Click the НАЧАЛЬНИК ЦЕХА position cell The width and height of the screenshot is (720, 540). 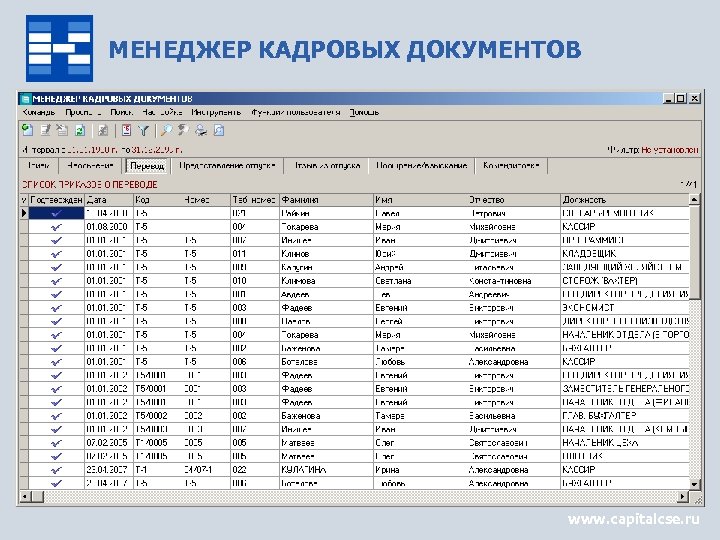click(625, 443)
